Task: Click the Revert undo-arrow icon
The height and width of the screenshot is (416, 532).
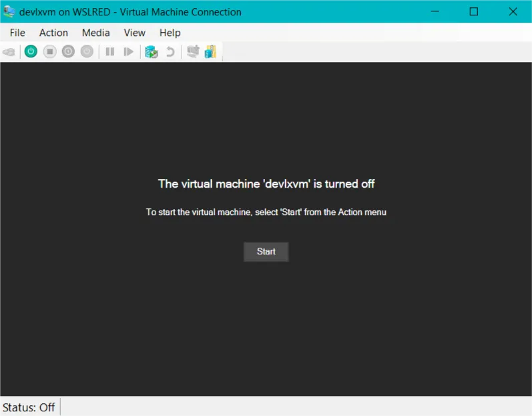Action: tap(170, 52)
